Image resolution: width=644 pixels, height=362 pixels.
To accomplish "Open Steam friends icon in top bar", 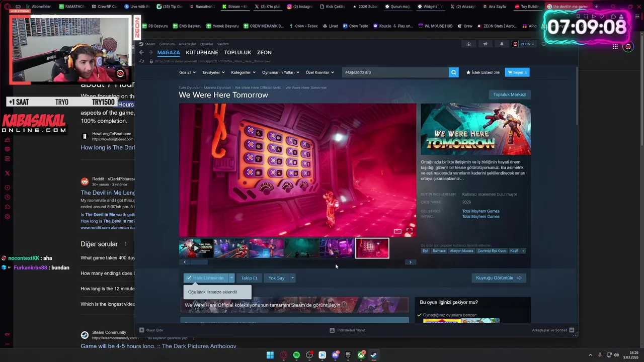I will 468,44.
